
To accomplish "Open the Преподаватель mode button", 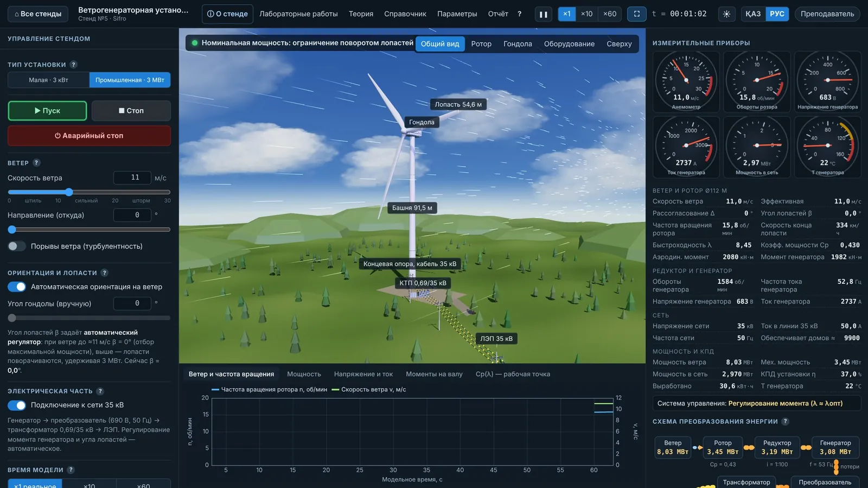I will (x=827, y=14).
